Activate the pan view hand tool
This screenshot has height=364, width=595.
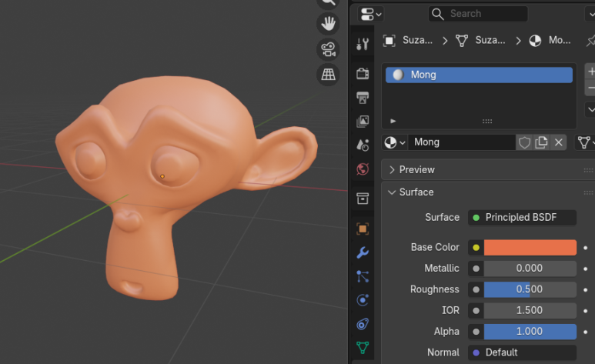pyautogui.click(x=328, y=24)
